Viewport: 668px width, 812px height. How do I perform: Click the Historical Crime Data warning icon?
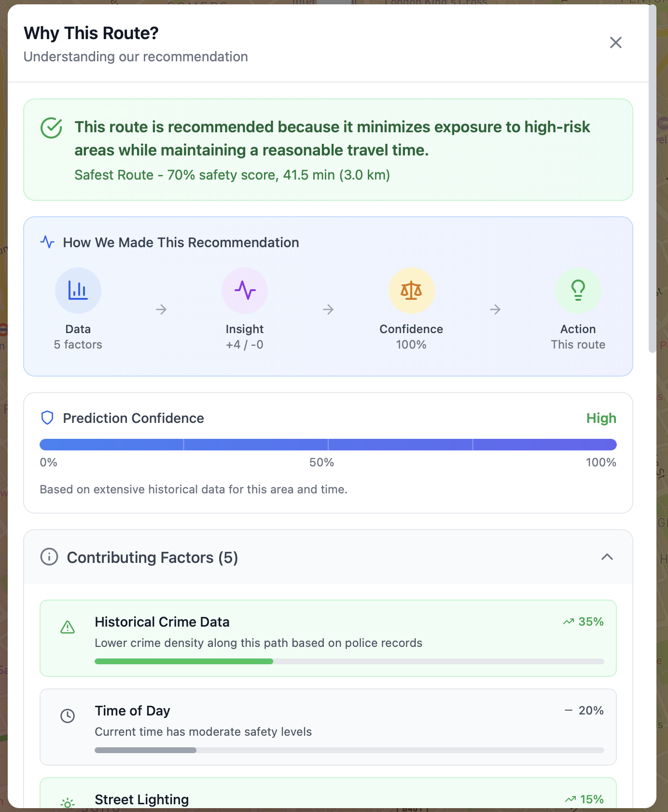[x=68, y=627]
